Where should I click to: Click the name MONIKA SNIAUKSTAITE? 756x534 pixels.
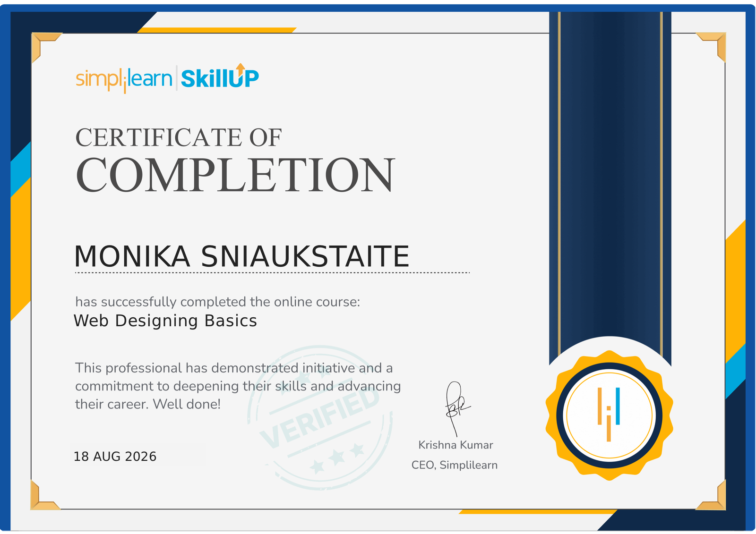coord(241,256)
